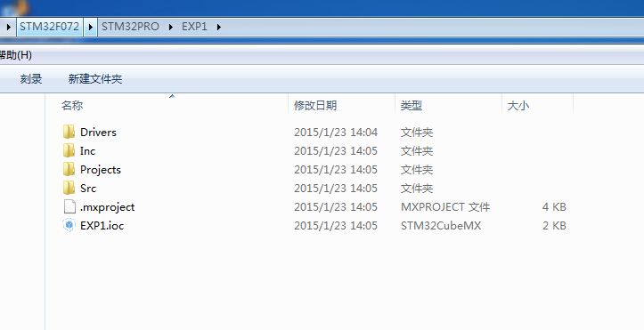The width and height of the screenshot is (644, 330).
Task: Select the EXP1.ioc STM32CubeMX icon
Action: tap(69, 225)
